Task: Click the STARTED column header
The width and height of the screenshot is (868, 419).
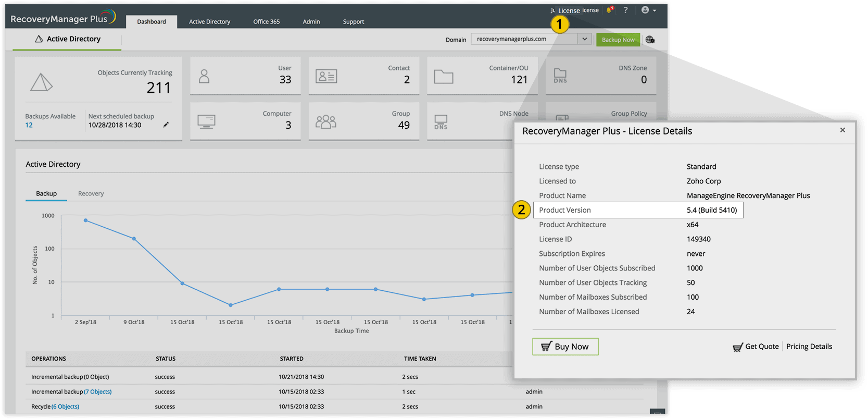Action: click(292, 359)
